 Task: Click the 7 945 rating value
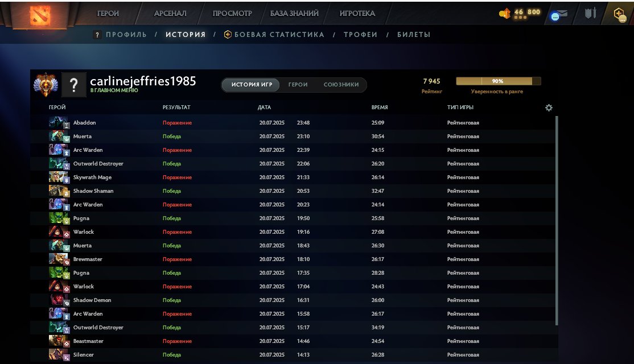pos(431,81)
